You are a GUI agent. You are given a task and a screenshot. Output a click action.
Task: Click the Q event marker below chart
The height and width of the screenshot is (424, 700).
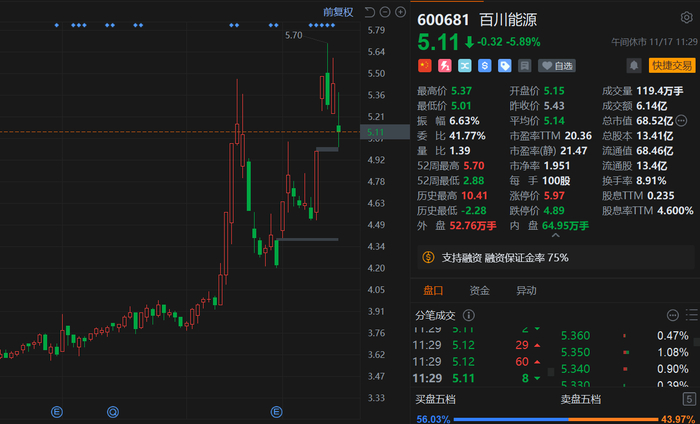tap(113, 412)
